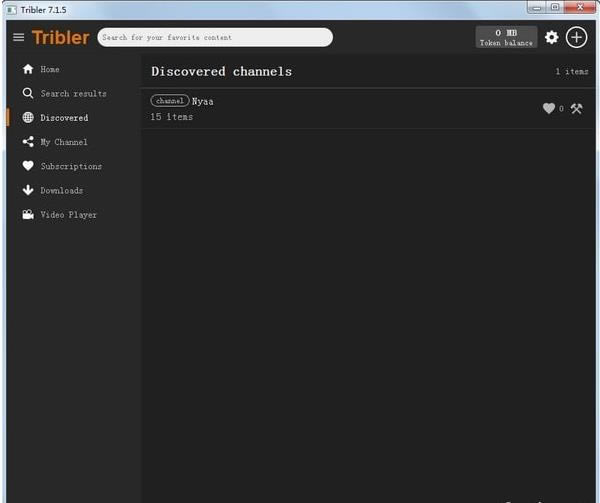Toggle subscription heart for Nyaa channel
Screen dimensions: 600x503
549,109
